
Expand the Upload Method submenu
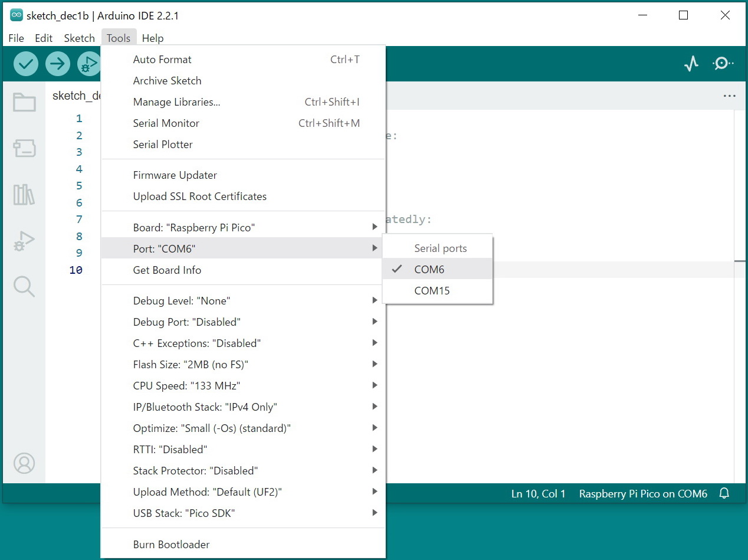pyautogui.click(x=244, y=492)
